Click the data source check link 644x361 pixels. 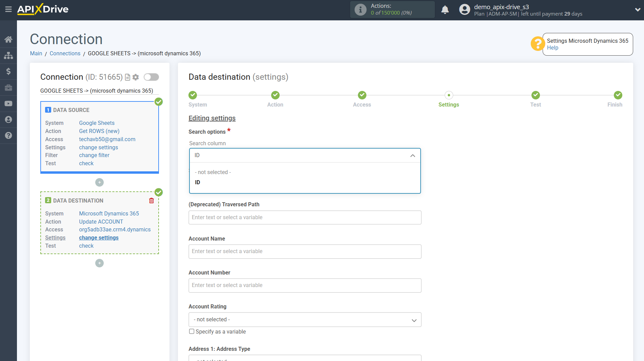[86, 164]
